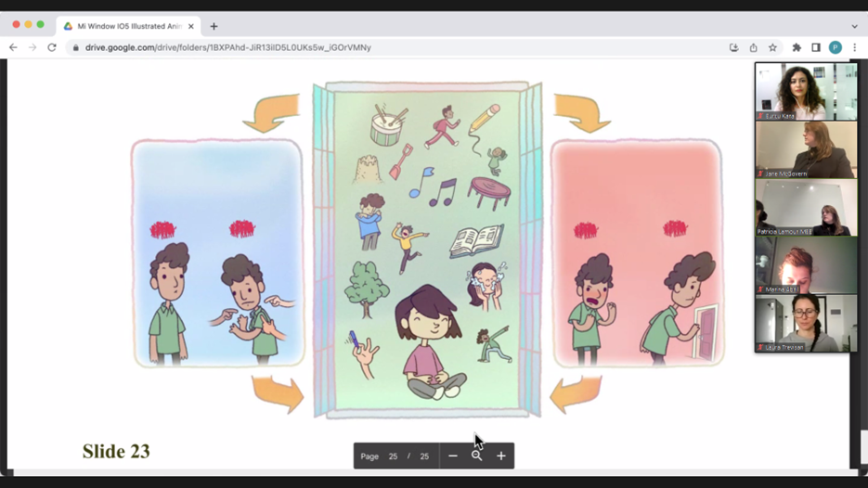Image resolution: width=868 pixels, height=488 pixels.
Task: Select Laura Trevisan's video thumbnail
Action: [806, 324]
